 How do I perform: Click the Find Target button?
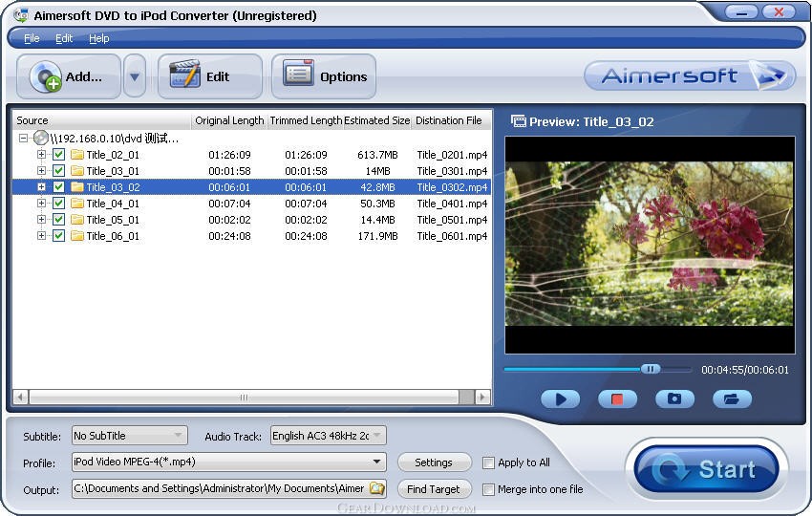[434, 489]
